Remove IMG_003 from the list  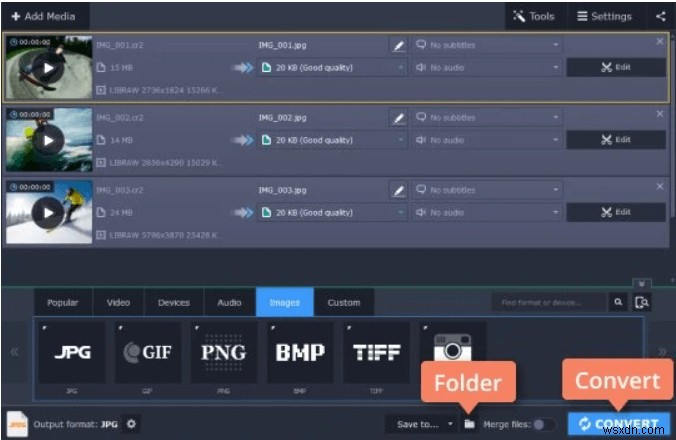click(x=660, y=186)
